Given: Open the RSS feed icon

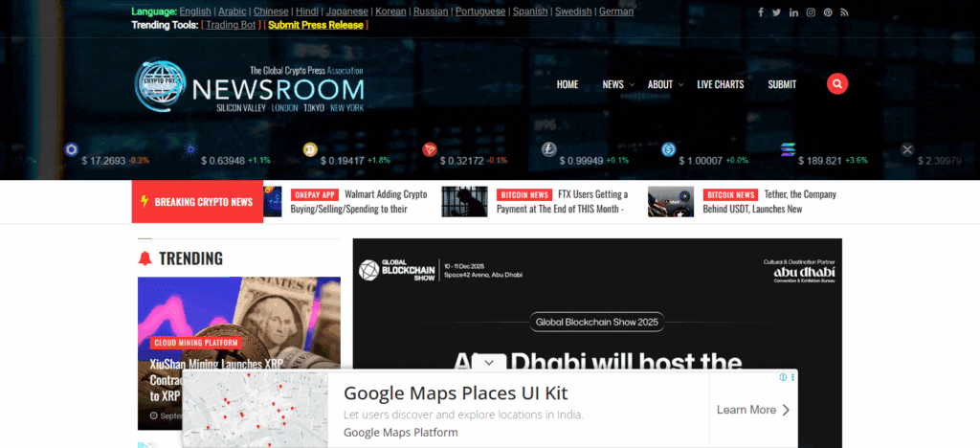Looking at the screenshot, I should tap(844, 12).
